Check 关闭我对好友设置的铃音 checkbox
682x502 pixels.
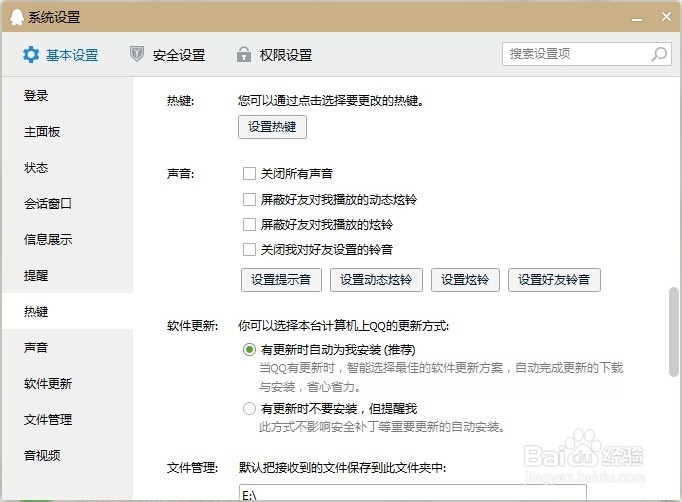point(249,249)
